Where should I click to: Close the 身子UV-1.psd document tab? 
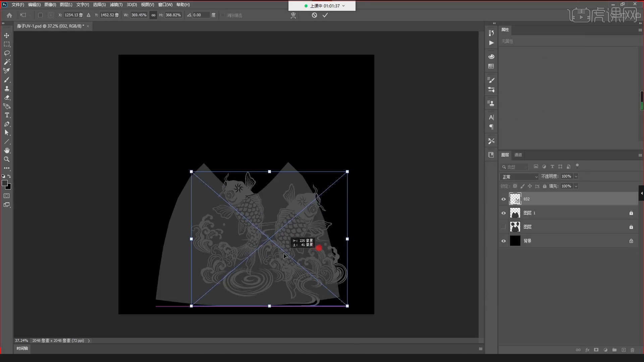pos(88,26)
